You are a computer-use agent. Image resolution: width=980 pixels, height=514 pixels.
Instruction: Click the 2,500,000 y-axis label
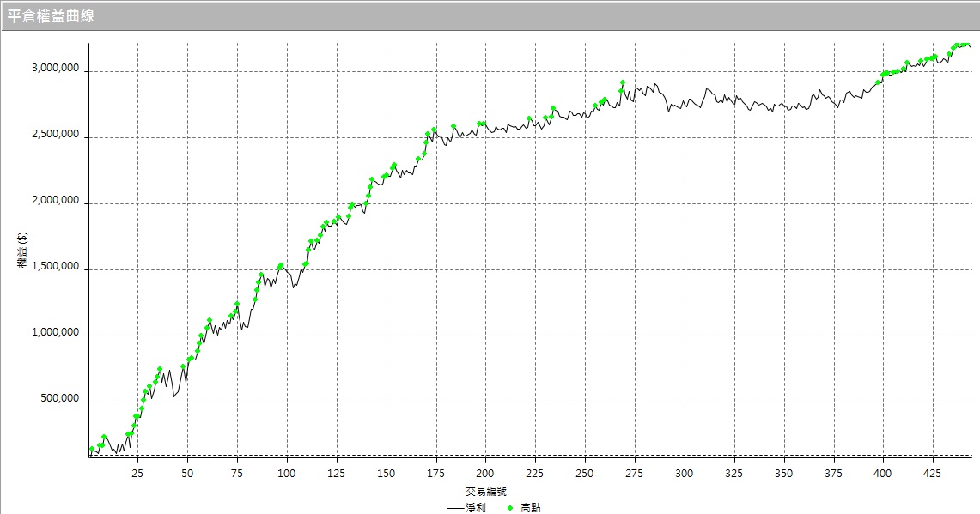coord(56,134)
